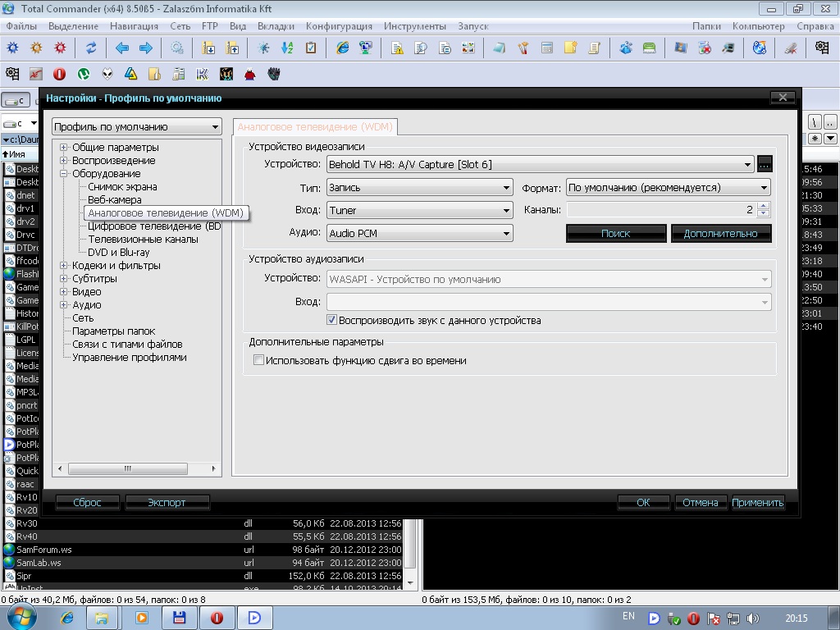The width and height of the screenshot is (840, 630).
Task: Launch uTorrent from the second toolbar row
Action: pyautogui.click(x=83, y=75)
